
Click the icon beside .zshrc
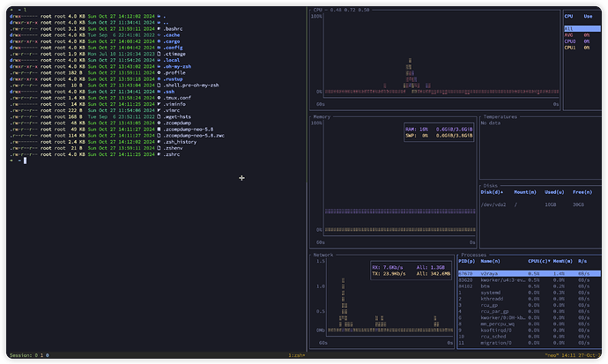[159, 154]
